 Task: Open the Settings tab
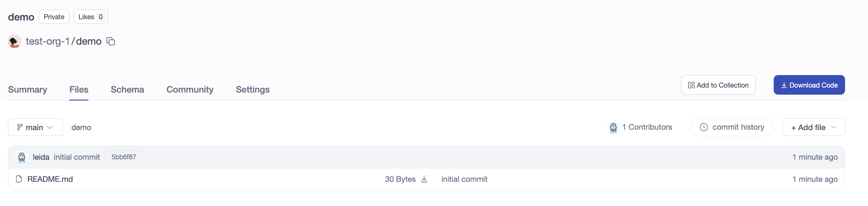(x=252, y=90)
